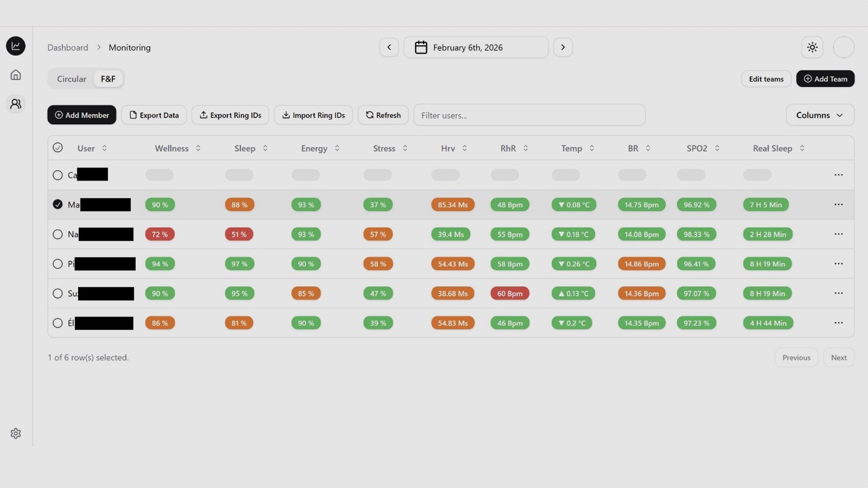The height and width of the screenshot is (488, 868).
Task: Deselect the checked row with 85.34 Ms
Action: pyautogui.click(x=58, y=204)
